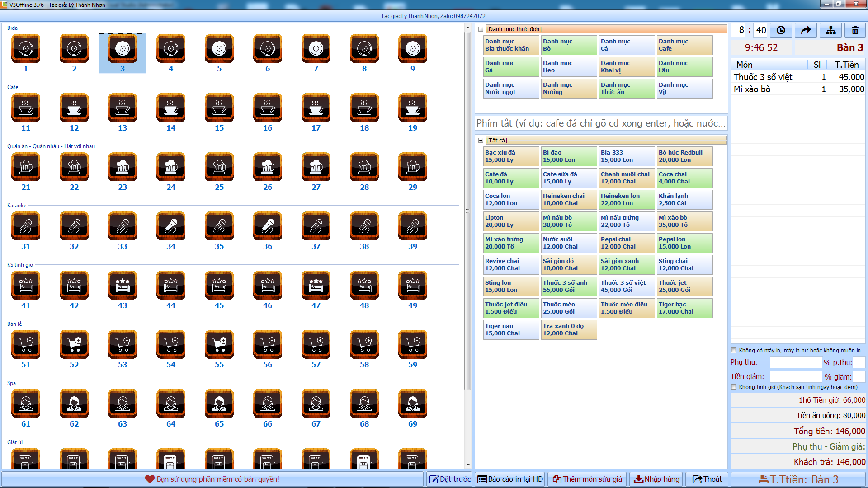This screenshot has height=488, width=868.
Task: Enable Không tính giờ checkbox
Action: pyautogui.click(x=734, y=387)
